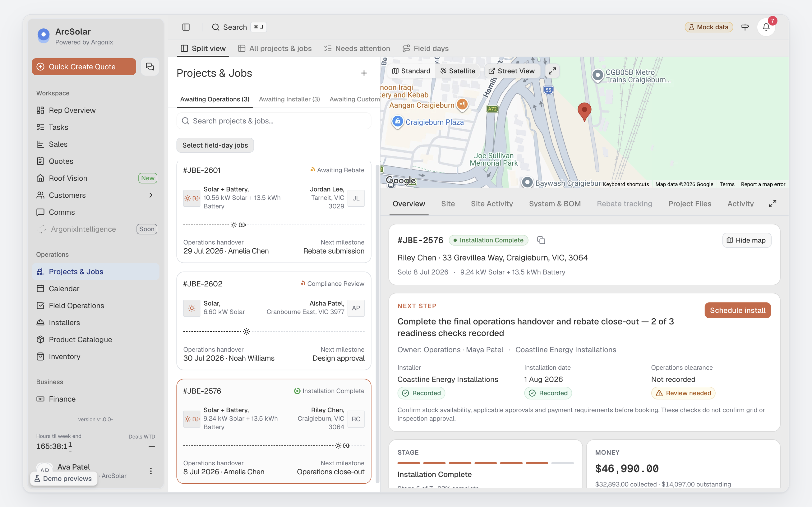Toggle the sidebar panel icon
The width and height of the screenshot is (812, 507).
pyautogui.click(x=186, y=27)
